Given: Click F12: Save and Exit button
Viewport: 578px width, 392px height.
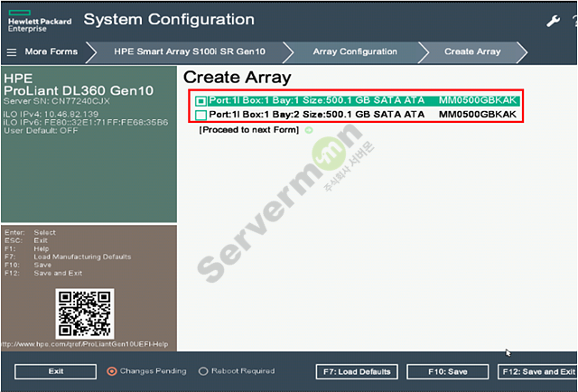Looking at the screenshot, I should [537, 372].
